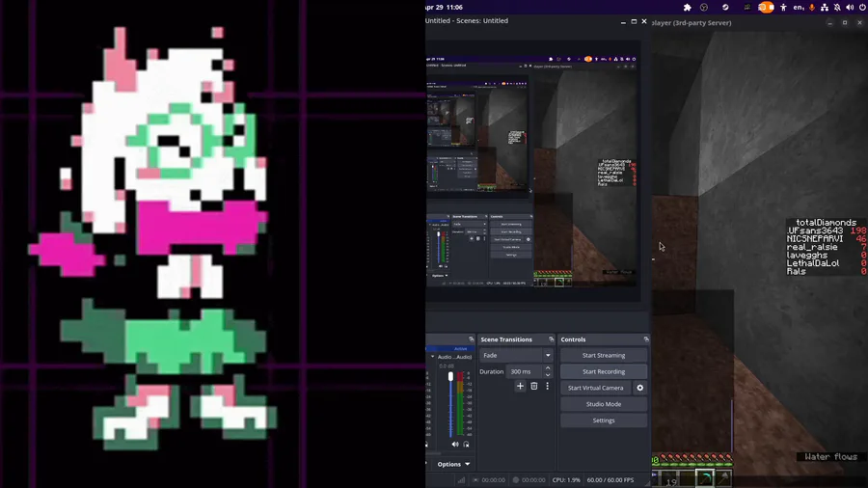Click the totalDiamonds scoreboard title
This screenshot has height=488, width=868.
click(826, 223)
